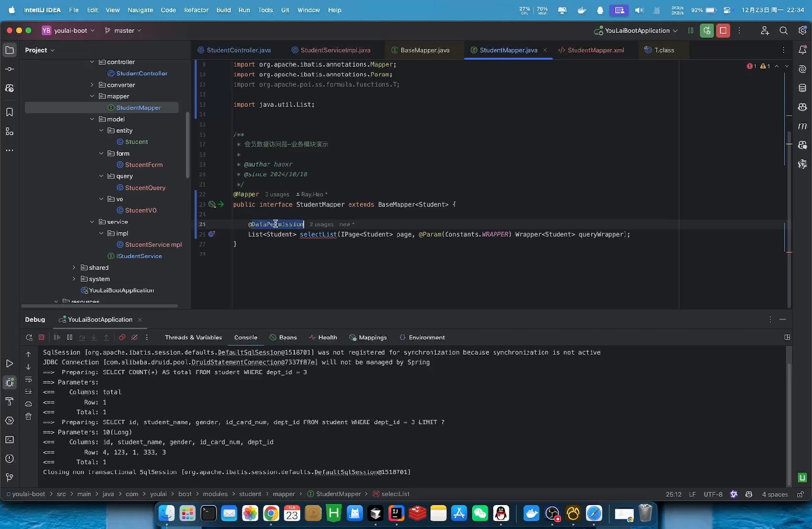
Task: Collapse the mapper folder
Action: pyautogui.click(x=92, y=96)
